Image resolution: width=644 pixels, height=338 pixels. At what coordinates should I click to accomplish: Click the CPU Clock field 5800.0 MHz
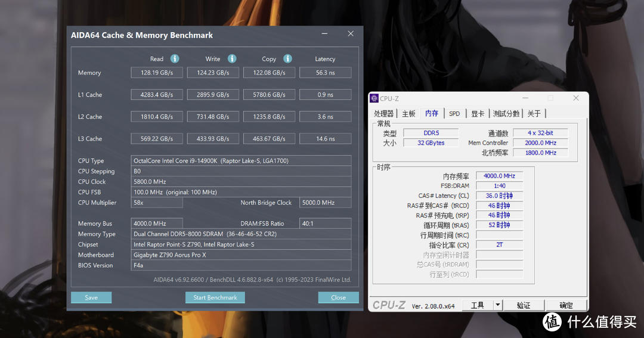(241, 182)
